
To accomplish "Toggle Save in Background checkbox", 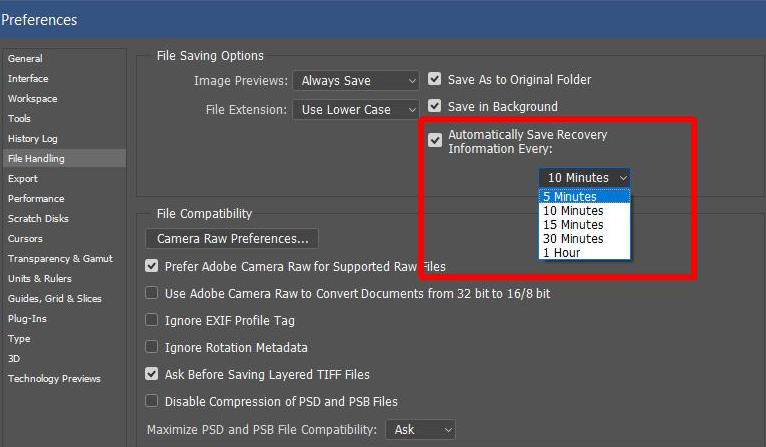I will click(x=434, y=106).
